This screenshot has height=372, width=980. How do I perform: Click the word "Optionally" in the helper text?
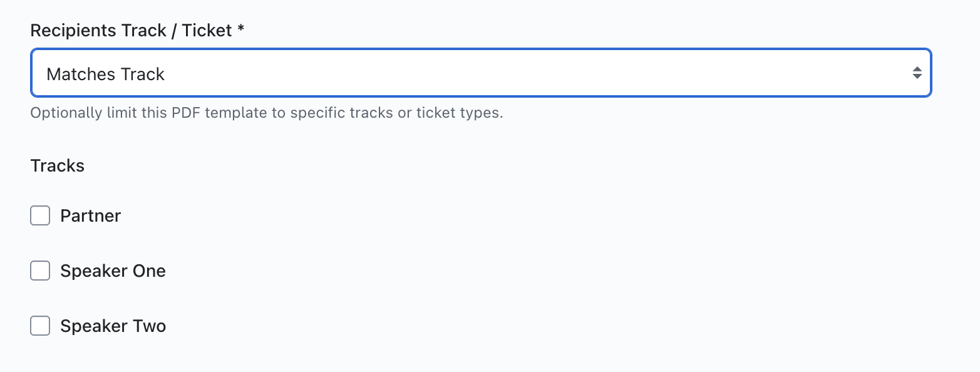point(64,113)
